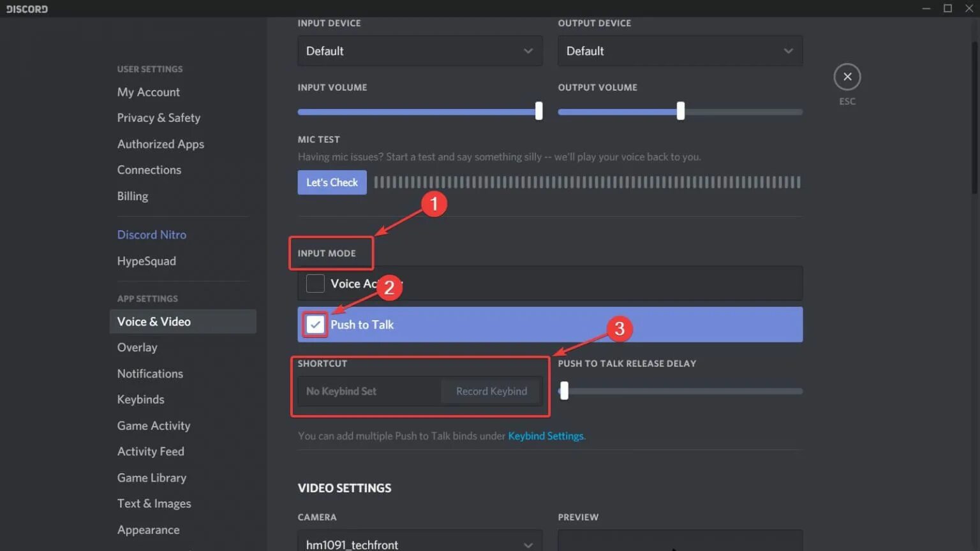This screenshot has width=980, height=551.
Task: Minimize the Discord window
Action: click(x=926, y=8)
